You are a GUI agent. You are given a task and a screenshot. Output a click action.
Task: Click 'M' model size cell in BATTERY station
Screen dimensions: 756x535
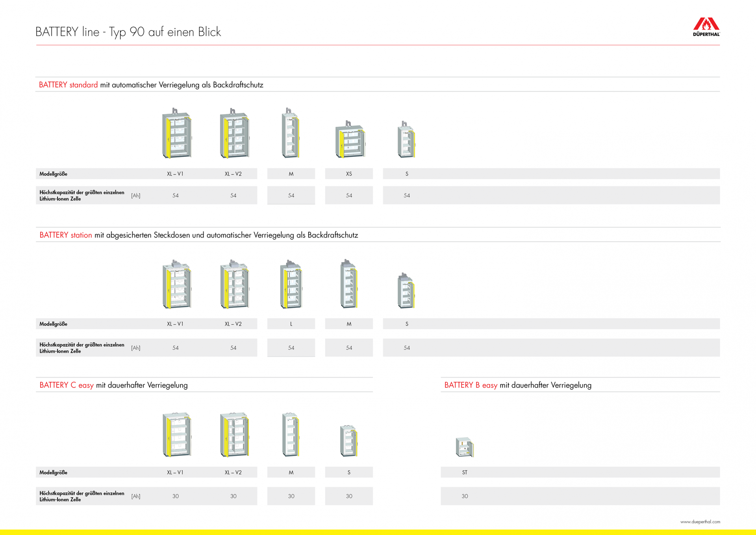click(349, 324)
